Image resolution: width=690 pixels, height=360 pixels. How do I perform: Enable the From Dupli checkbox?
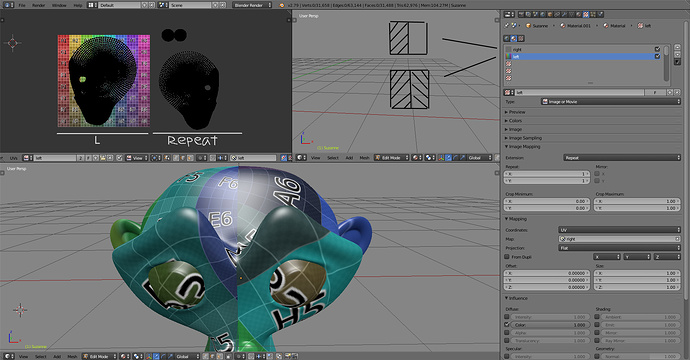tap(507, 257)
